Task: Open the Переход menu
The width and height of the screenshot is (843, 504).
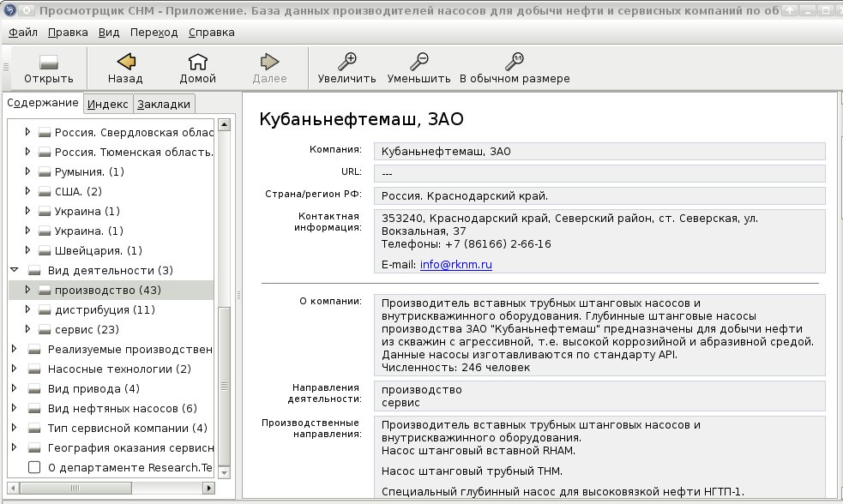Action: 154,33
